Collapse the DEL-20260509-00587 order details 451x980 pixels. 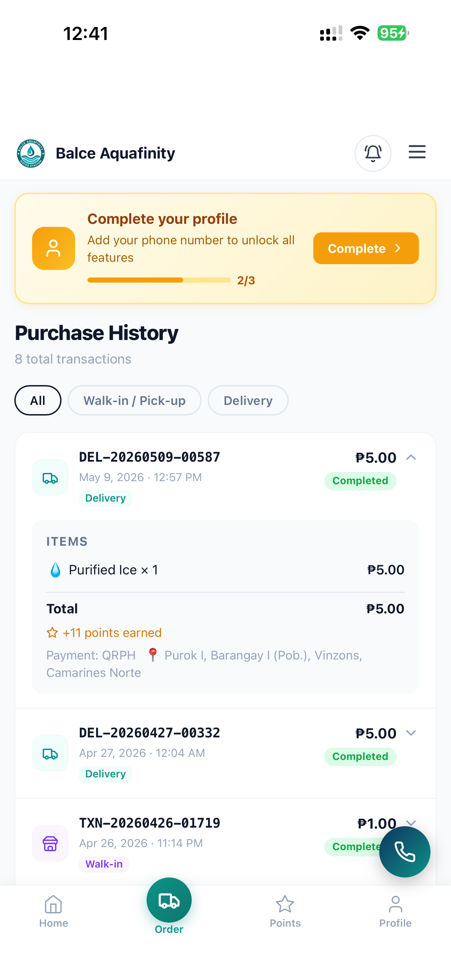click(x=411, y=457)
